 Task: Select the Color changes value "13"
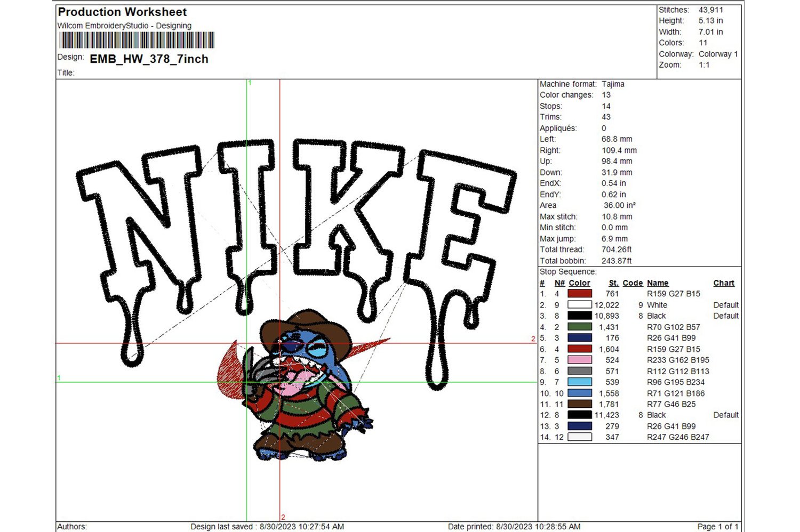[606, 95]
